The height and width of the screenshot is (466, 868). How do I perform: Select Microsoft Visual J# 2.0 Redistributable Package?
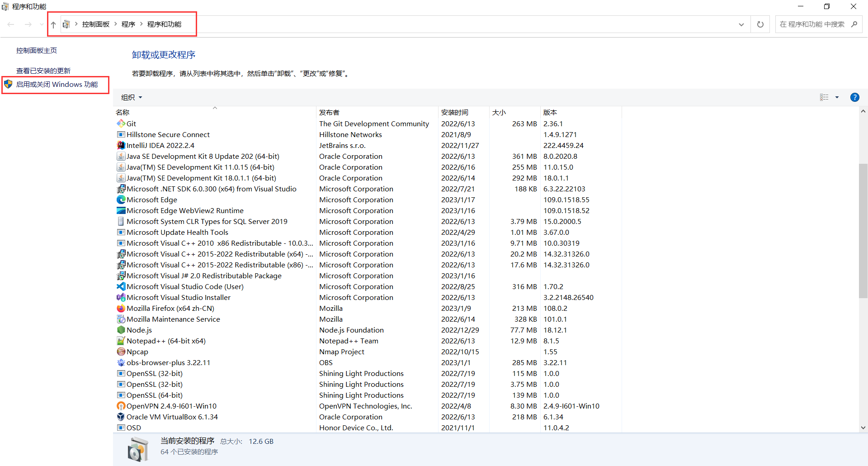pyautogui.click(x=368, y=276)
